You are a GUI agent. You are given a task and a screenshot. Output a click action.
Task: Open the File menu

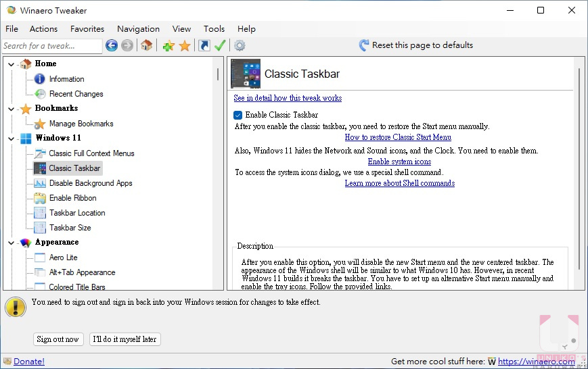[x=12, y=29]
